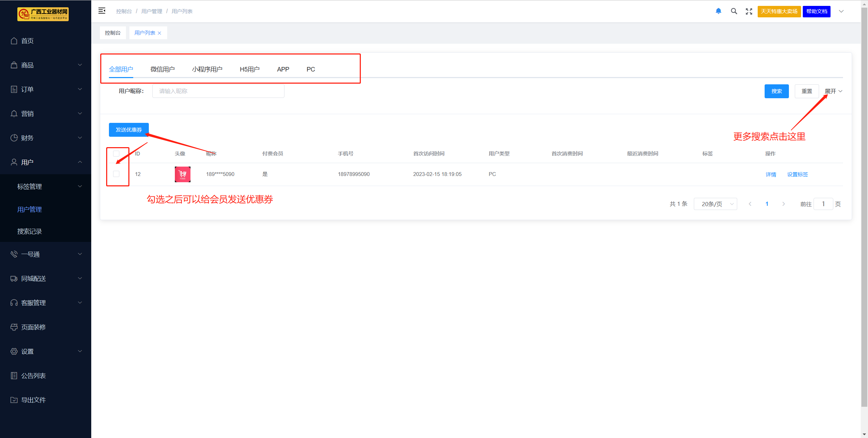Open the top-right account dropdown chevron
This screenshot has height=438, width=868.
pyautogui.click(x=841, y=11)
